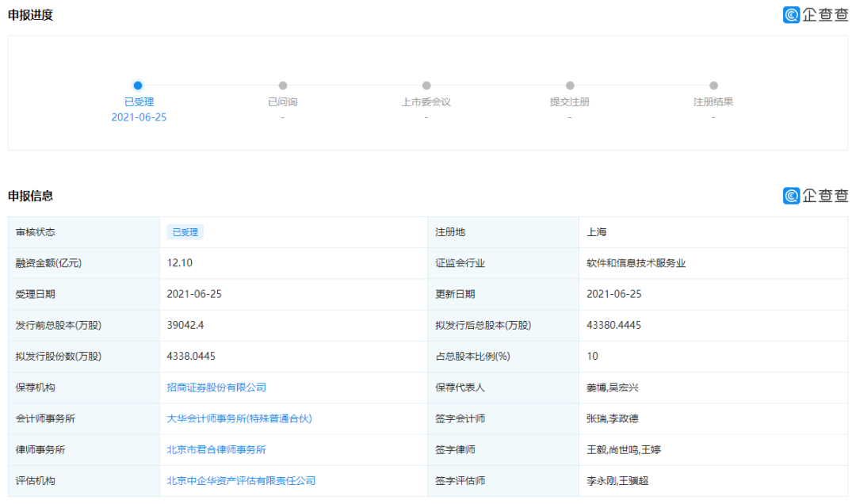Click the 保荐机构 label cell
This screenshot has width=856, height=504.
84,388
